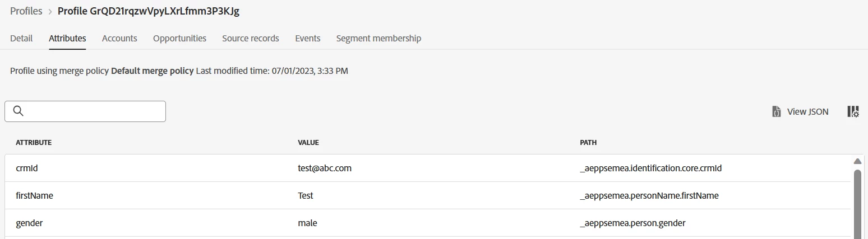Click the View JSON document icon
The height and width of the screenshot is (239, 868).
tap(777, 111)
